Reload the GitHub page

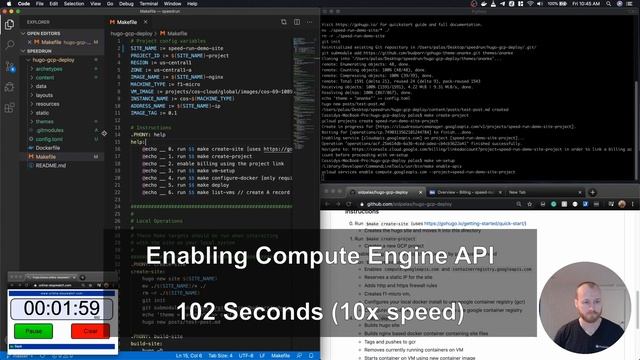(349, 204)
